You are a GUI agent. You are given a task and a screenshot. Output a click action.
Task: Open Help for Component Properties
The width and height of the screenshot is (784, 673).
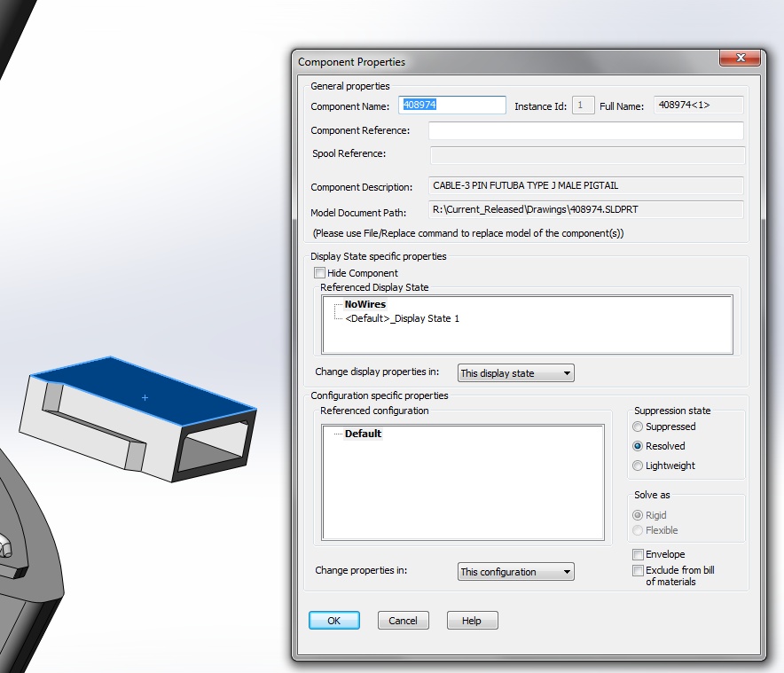pyautogui.click(x=472, y=621)
